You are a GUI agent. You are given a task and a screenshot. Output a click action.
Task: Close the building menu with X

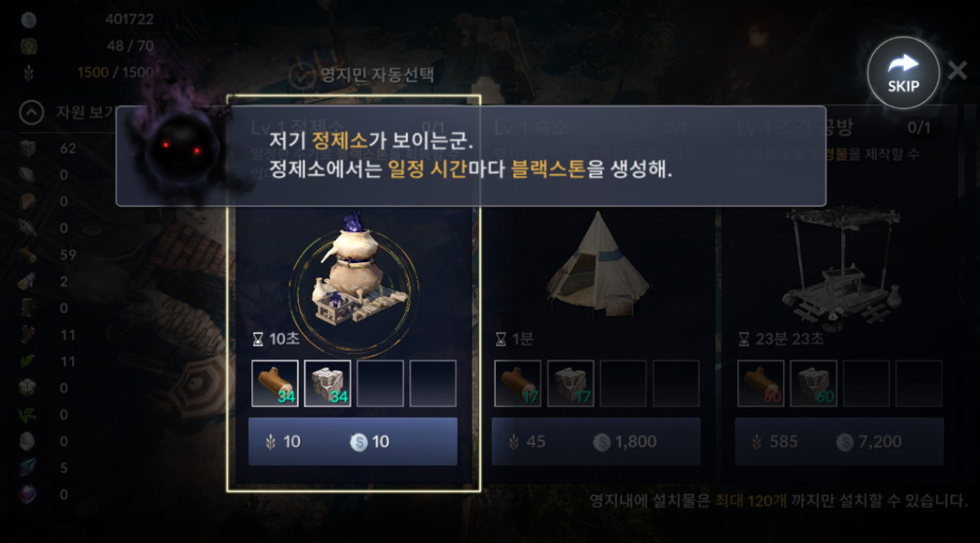[x=957, y=71]
